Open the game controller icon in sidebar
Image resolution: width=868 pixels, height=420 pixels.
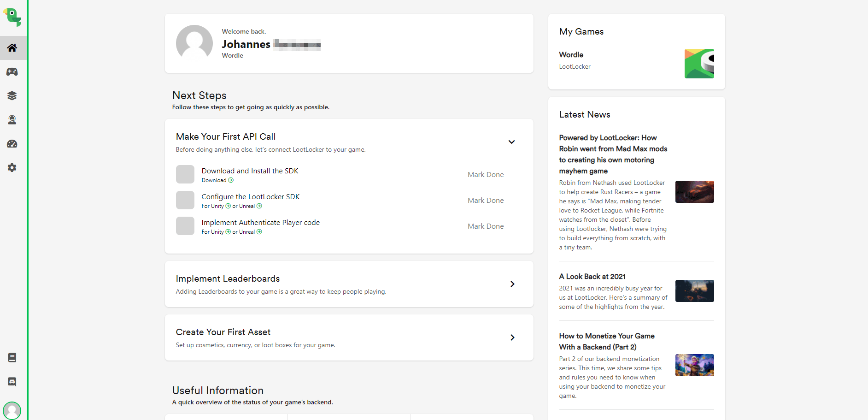12,72
